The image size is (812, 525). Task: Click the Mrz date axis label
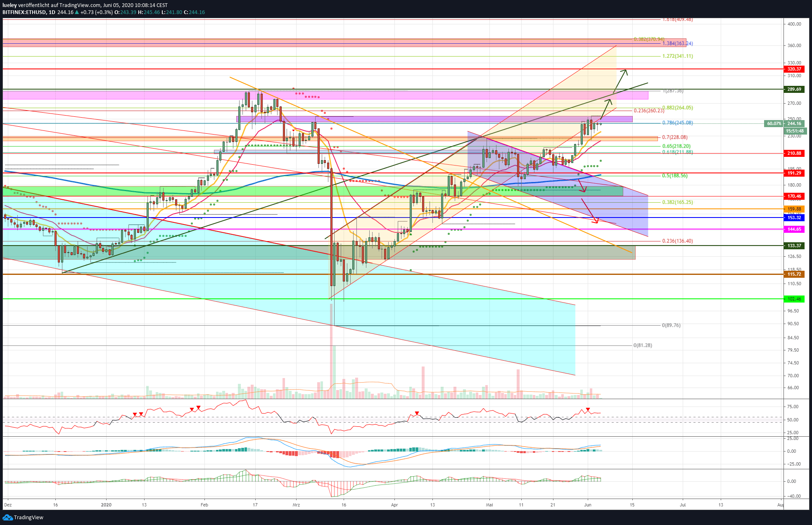[x=296, y=505]
